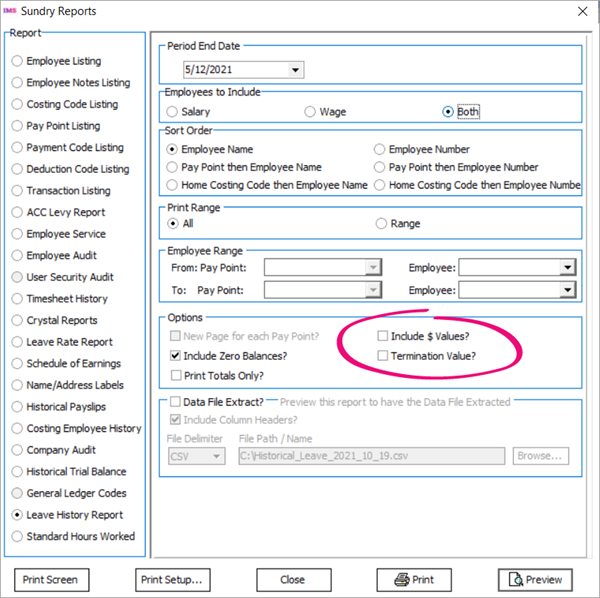Select Range in Print Range

point(381,224)
